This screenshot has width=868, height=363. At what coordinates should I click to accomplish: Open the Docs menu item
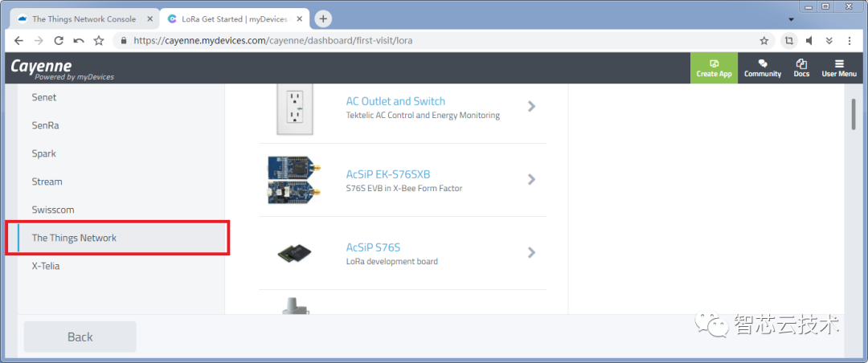coord(801,68)
